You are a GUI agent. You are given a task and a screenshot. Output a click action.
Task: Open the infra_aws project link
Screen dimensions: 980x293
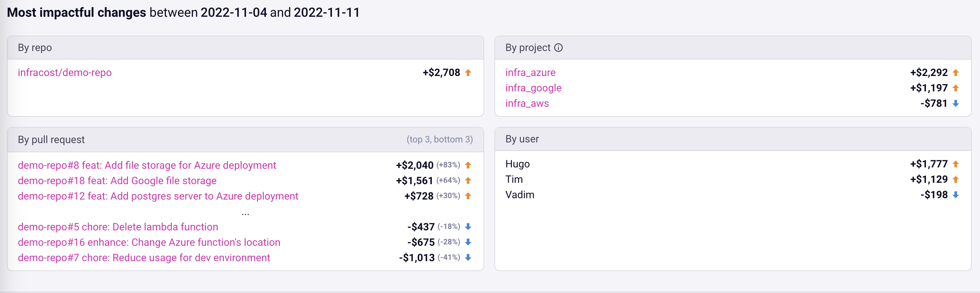527,103
